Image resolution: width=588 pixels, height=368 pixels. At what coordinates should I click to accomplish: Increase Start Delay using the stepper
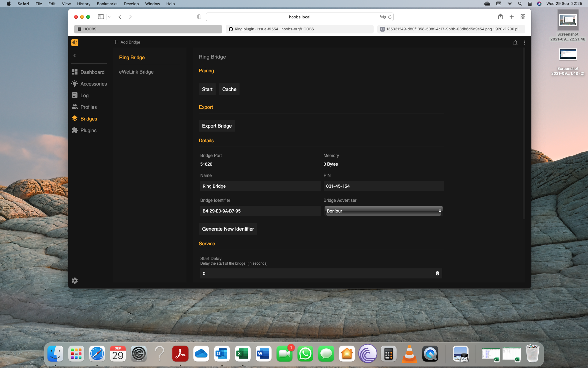[437, 272]
